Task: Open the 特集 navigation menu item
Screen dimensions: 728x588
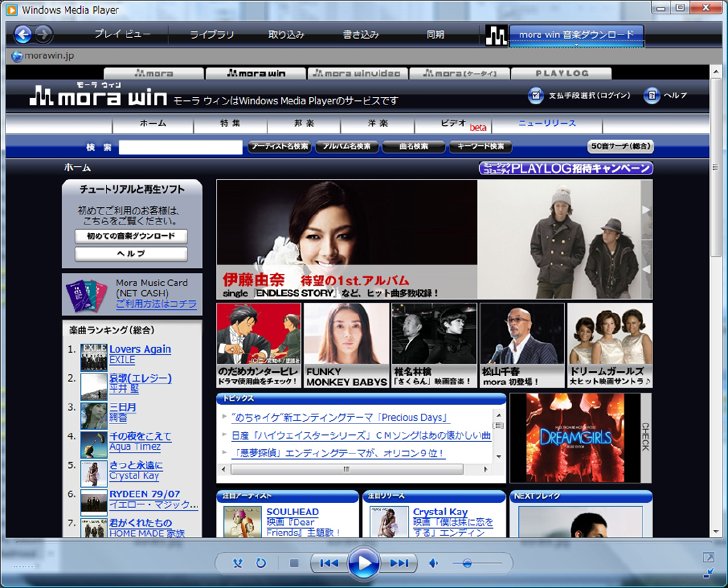Action: tap(230, 124)
